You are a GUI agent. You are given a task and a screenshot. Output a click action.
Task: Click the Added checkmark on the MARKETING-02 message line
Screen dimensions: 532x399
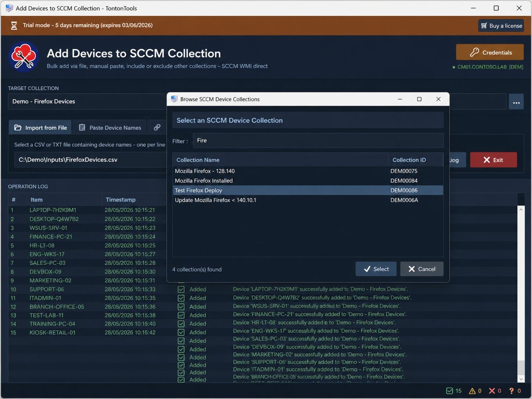181,357
